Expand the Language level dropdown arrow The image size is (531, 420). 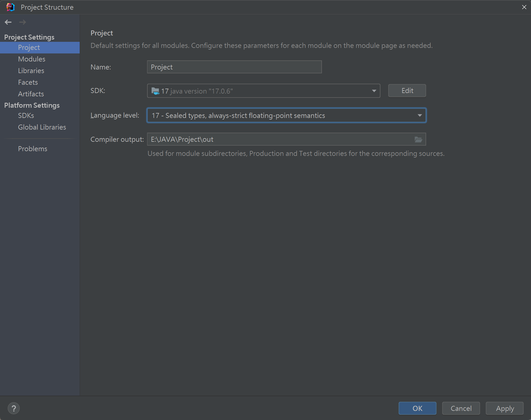pyautogui.click(x=419, y=115)
